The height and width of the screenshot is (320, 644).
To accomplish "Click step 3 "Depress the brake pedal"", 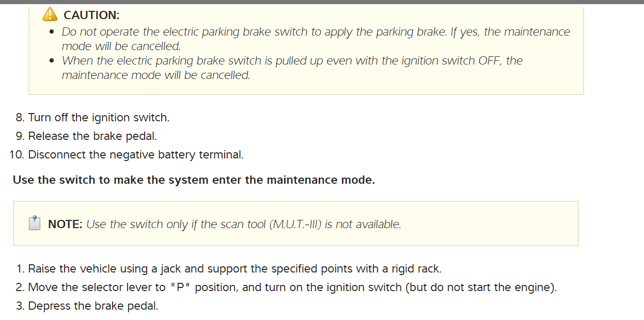I will [93, 306].
